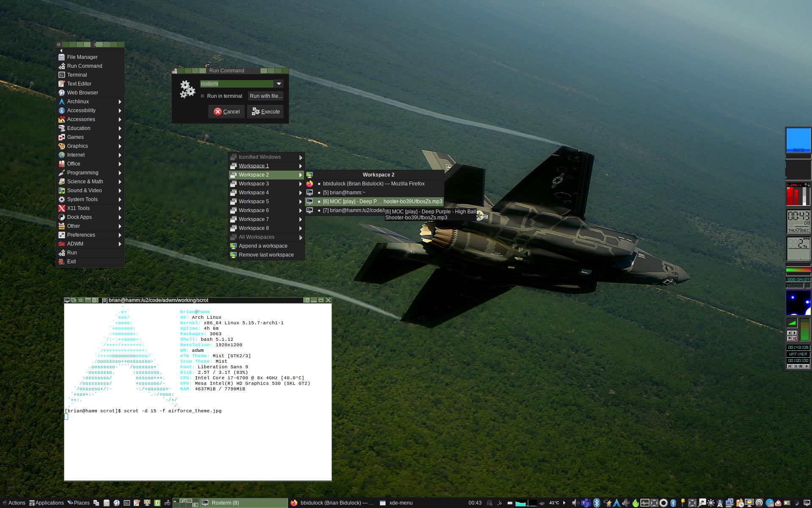The image size is (812, 508).
Task: Expand Iconified Windows submenu
Action: pyautogui.click(x=266, y=157)
